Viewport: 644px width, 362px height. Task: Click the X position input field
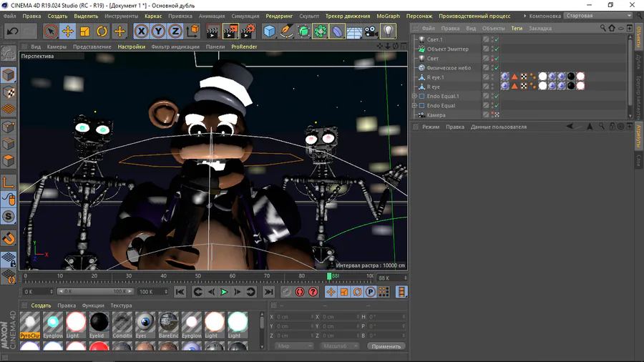[x=294, y=317]
